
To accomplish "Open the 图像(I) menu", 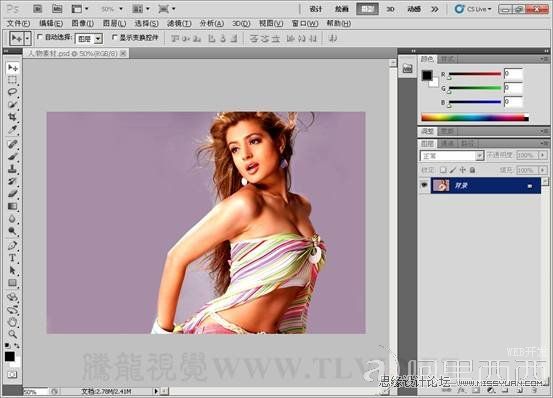I will pos(83,24).
